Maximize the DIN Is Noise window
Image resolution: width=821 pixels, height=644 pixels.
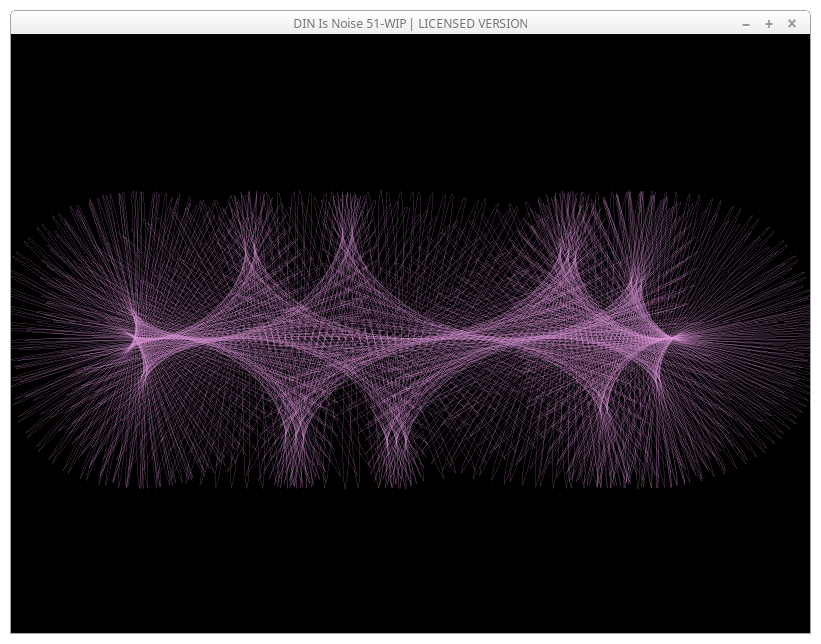point(769,24)
